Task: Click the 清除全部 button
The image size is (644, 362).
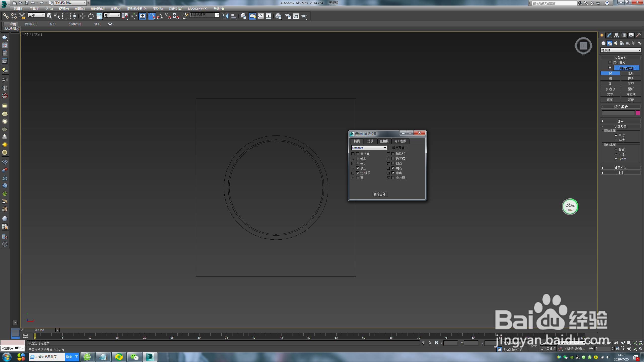Action: [379, 194]
